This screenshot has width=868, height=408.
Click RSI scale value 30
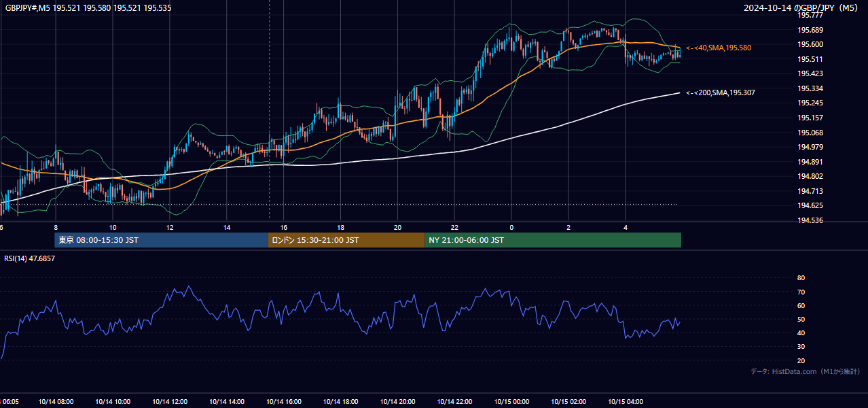[x=801, y=347]
